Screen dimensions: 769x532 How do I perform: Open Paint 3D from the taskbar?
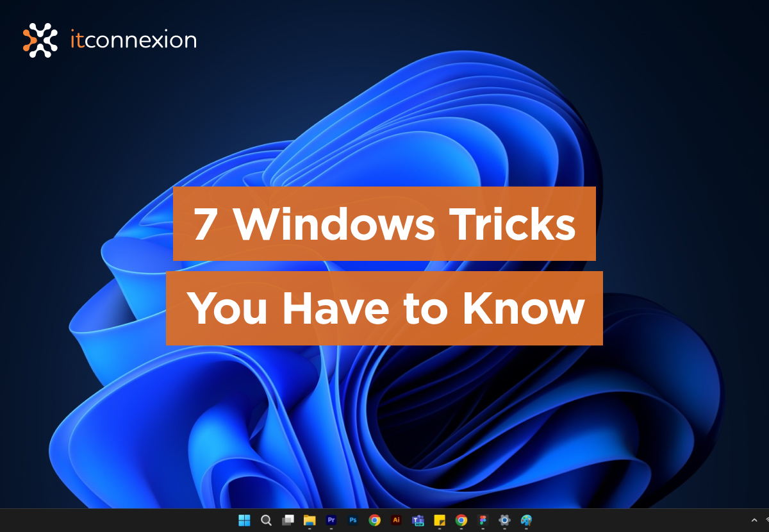point(525,520)
